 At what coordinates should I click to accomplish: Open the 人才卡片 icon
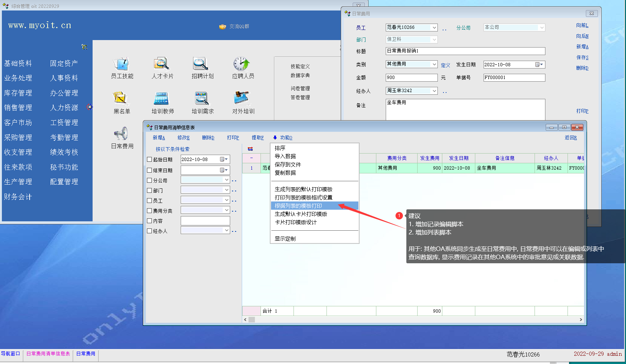click(x=162, y=64)
